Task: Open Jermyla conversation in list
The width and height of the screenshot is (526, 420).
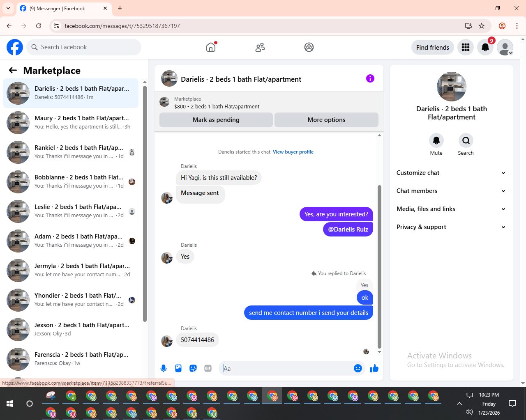Action: [x=71, y=271]
